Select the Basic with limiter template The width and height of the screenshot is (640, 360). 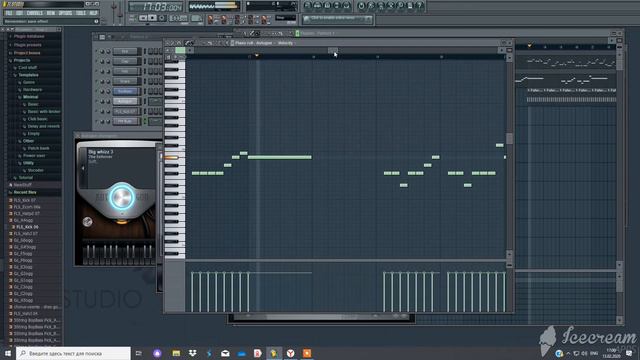pos(44,111)
